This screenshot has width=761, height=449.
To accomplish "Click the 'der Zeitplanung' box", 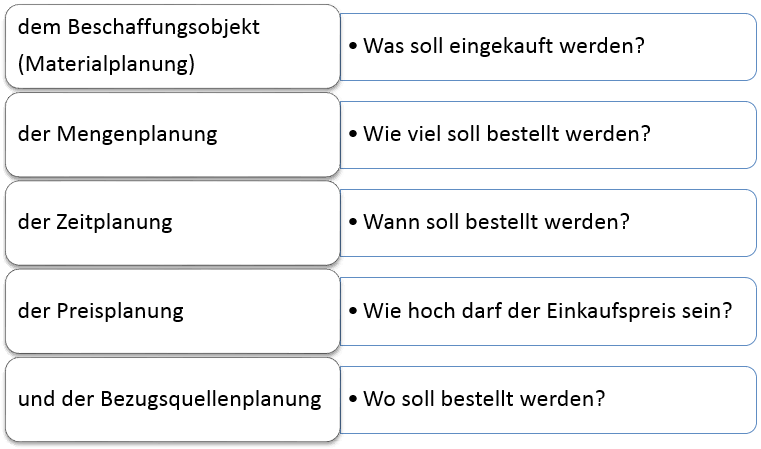I will (x=172, y=222).
